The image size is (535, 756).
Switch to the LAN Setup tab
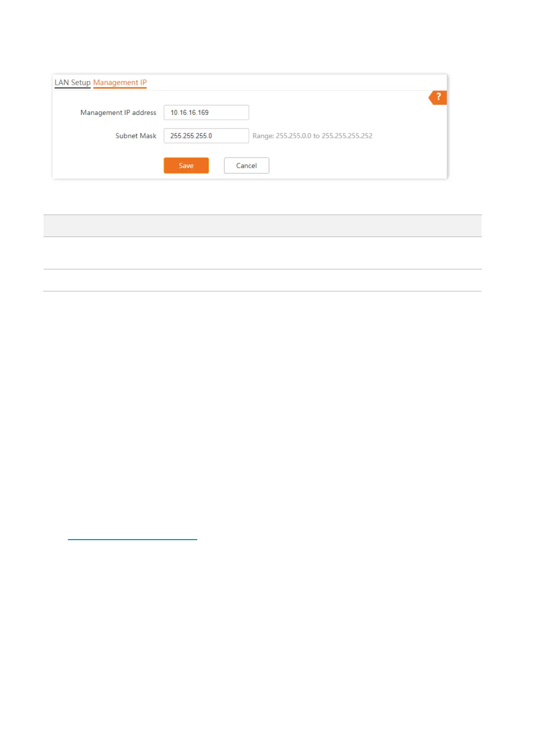click(x=72, y=83)
